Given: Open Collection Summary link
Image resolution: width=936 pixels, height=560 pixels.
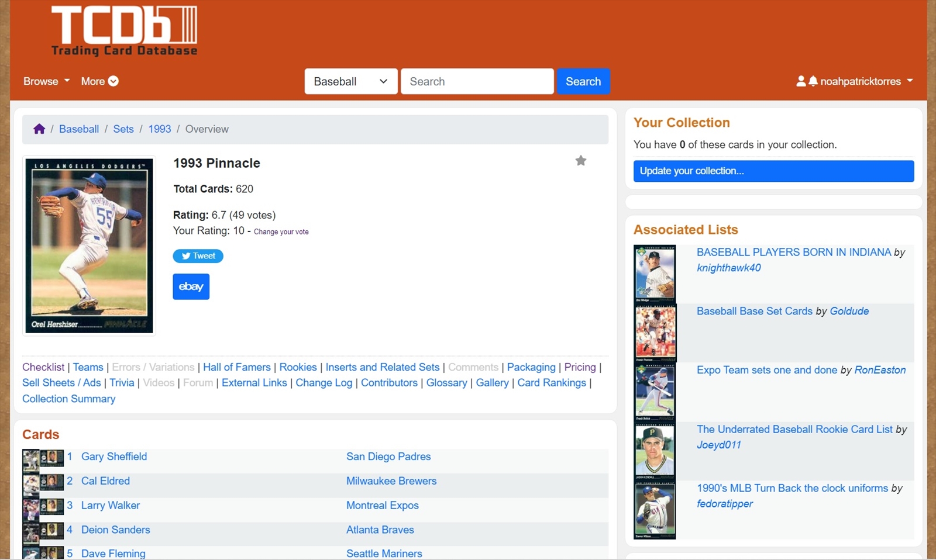Looking at the screenshot, I should click(x=69, y=399).
